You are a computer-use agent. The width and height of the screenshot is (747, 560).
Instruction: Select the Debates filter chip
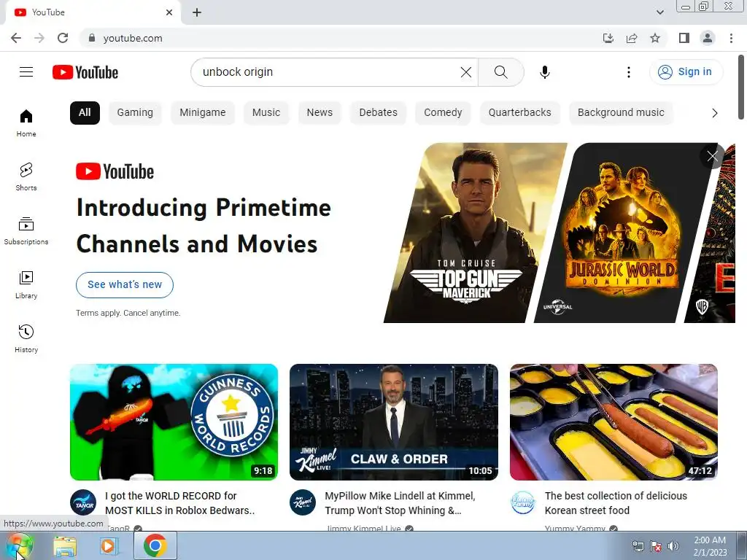click(379, 113)
